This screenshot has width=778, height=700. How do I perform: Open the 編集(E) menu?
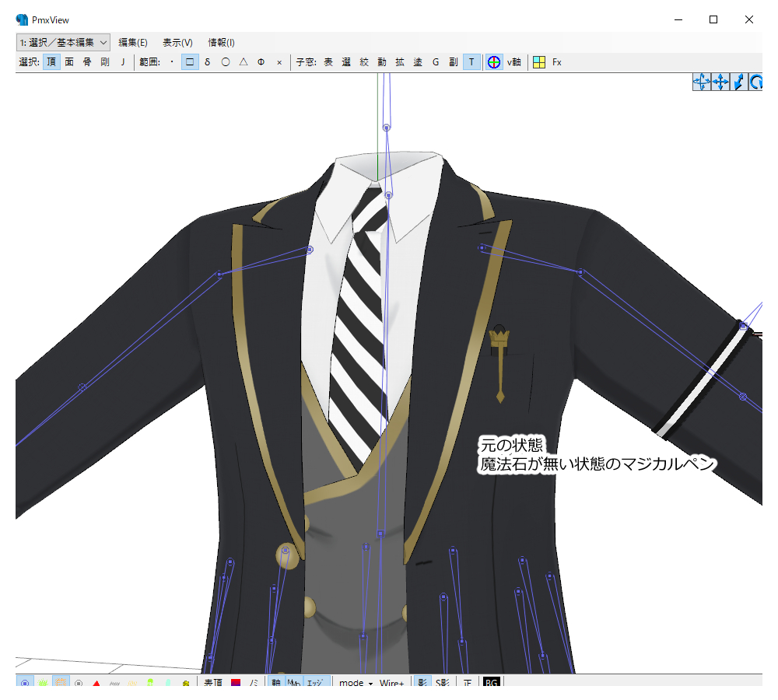coord(133,43)
